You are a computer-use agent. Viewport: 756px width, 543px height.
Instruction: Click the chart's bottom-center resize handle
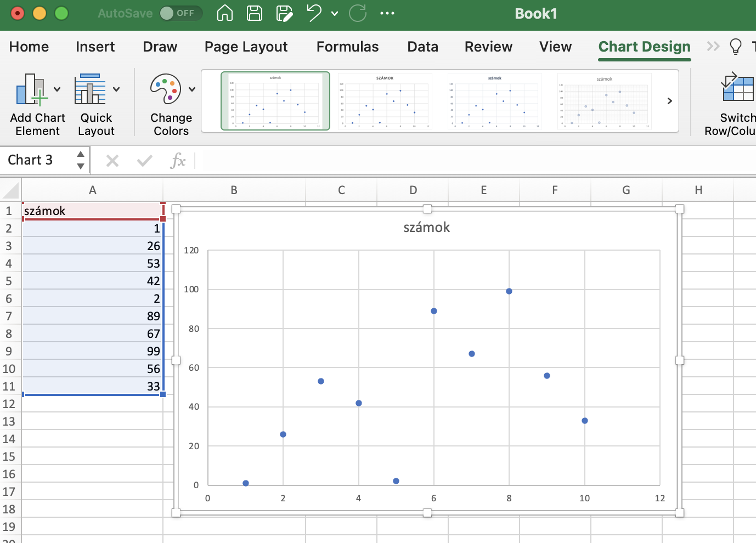tap(427, 513)
